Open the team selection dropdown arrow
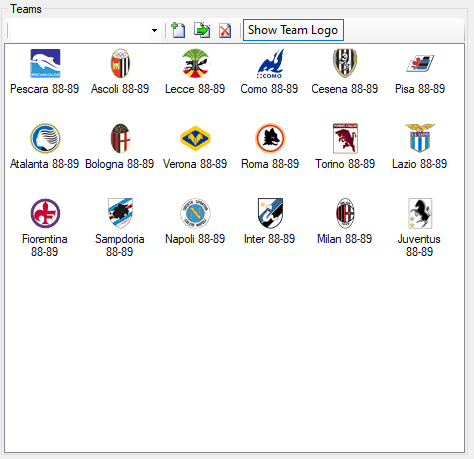This screenshot has width=474, height=459. click(x=154, y=30)
